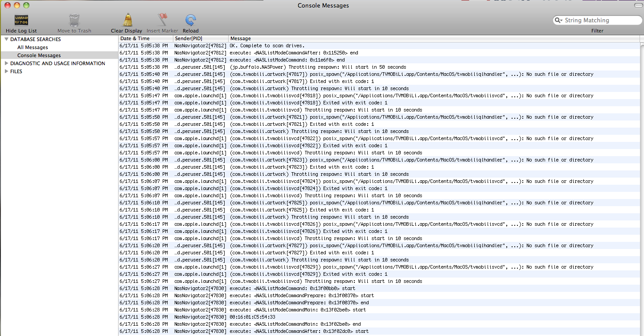Select 'tvmobilisvcd[47829]) Exited with exit code: 1' row
Viewport: 644px width, 336px height.
379,274
